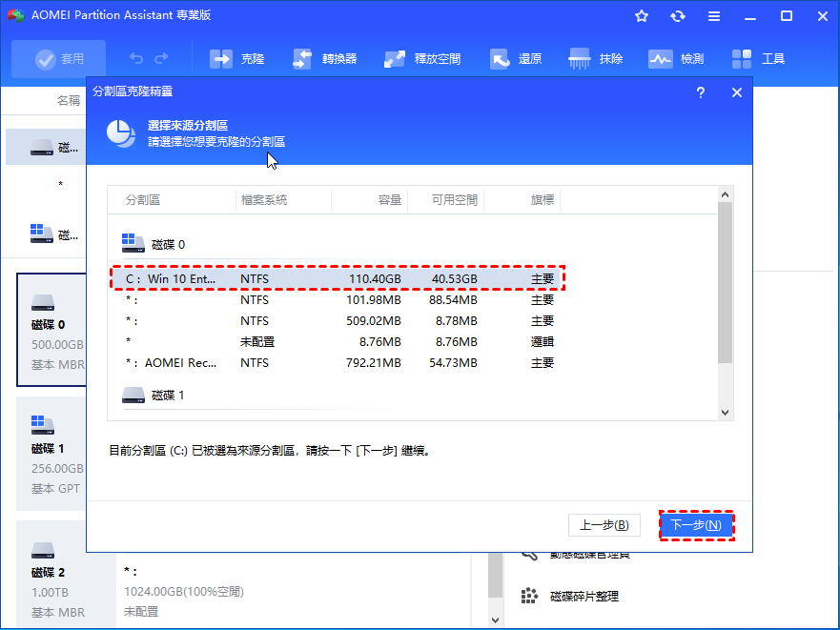Open the 抹除 wipe tool

coord(596,59)
